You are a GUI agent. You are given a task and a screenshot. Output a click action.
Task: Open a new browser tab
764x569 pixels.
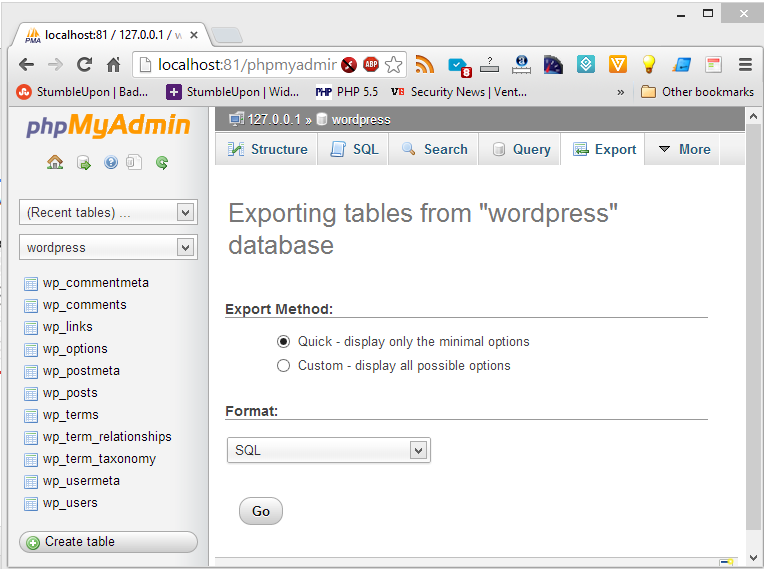227,35
